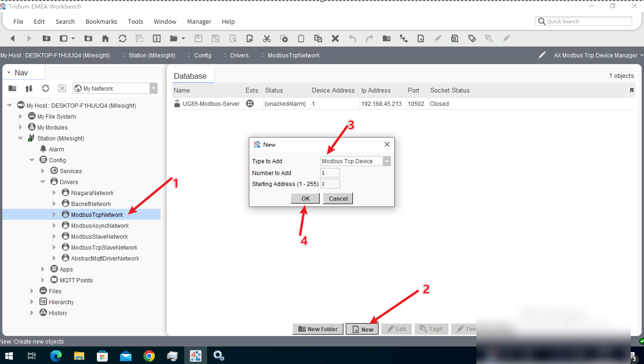Open Settings gear from taskbar
Image resolution: width=644 pixels, height=364 pixels.
(219, 355)
